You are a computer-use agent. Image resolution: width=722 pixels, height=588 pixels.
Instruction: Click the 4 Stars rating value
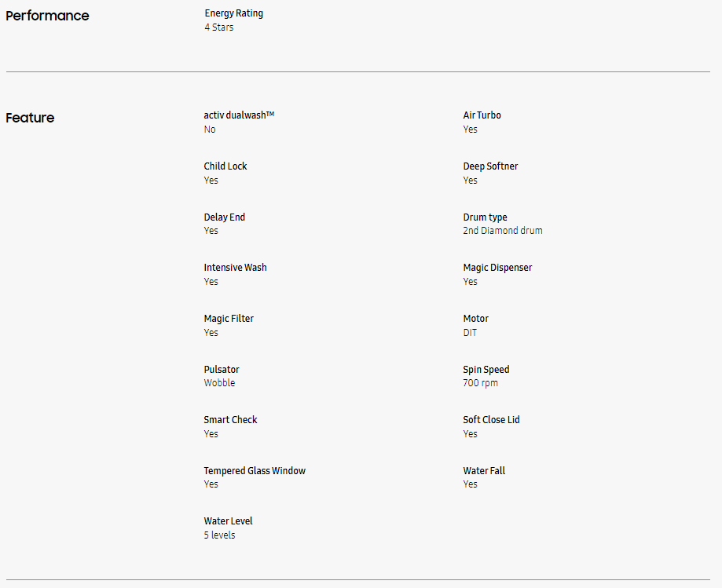pos(219,27)
